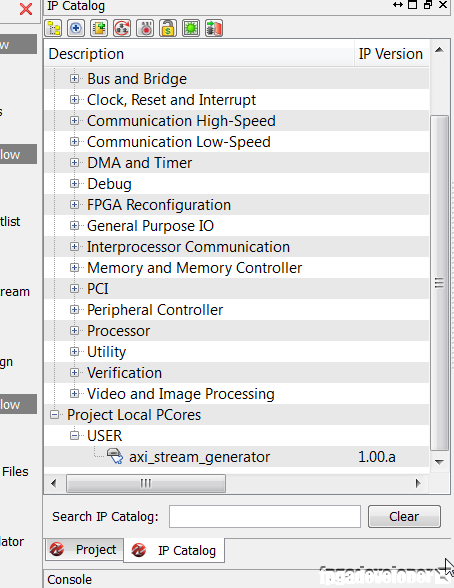Collapse the Project Local PCores node
454x588 pixels.
(55, 415)
